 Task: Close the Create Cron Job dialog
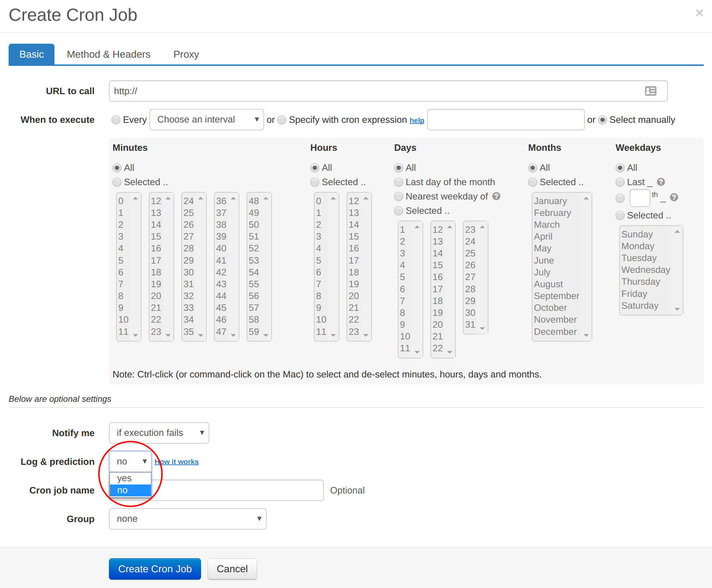click(x=699, y=13)
